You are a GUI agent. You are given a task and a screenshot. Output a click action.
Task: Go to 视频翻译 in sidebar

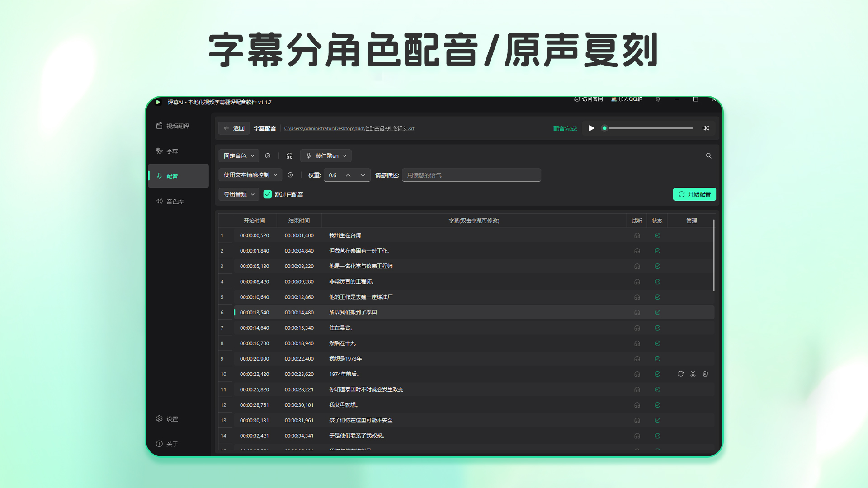178,126
